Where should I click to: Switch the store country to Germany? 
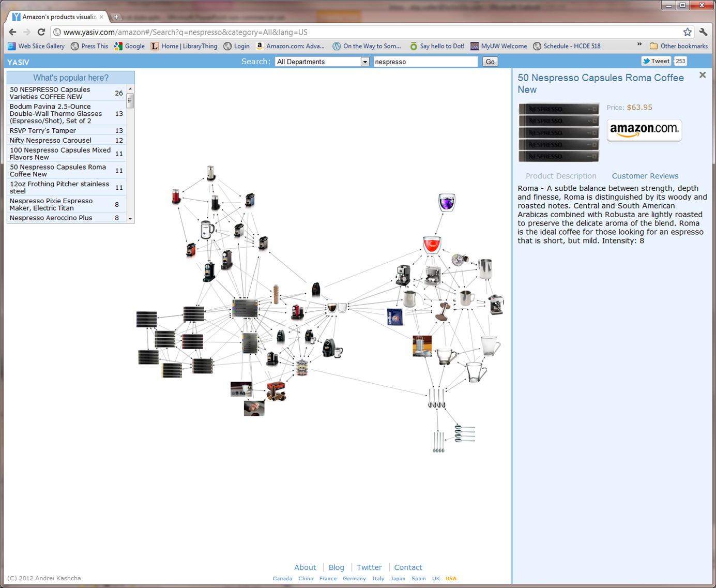[354, 579]
